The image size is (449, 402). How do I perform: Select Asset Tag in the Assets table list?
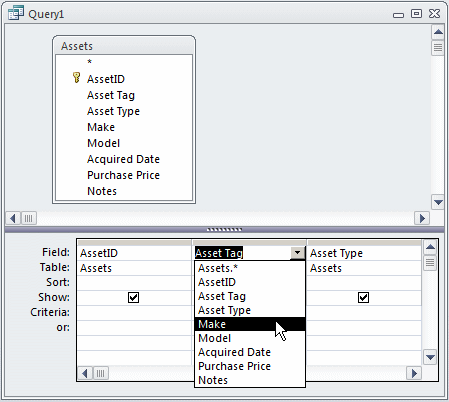click(111, 95)
